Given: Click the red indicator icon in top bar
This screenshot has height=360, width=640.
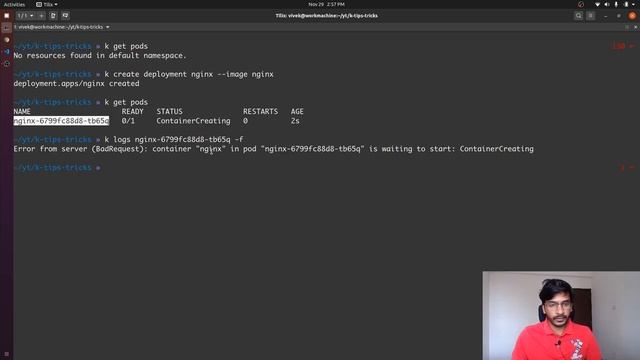Looking at the screenshot, I should tap(581, 4).
